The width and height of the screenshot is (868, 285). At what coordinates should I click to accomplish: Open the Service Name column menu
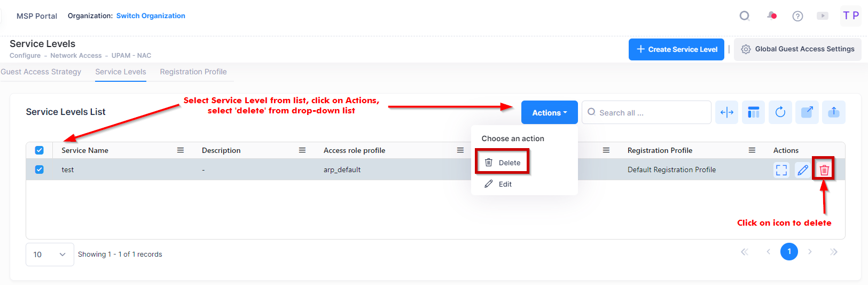181,150
